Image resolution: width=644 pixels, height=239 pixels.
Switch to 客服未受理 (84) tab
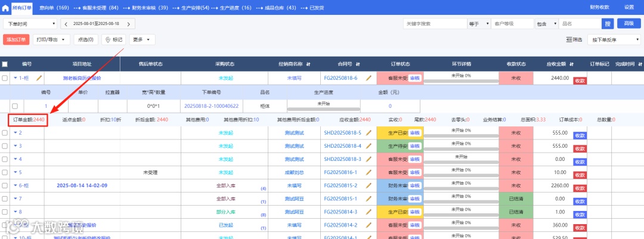(100, 8)
